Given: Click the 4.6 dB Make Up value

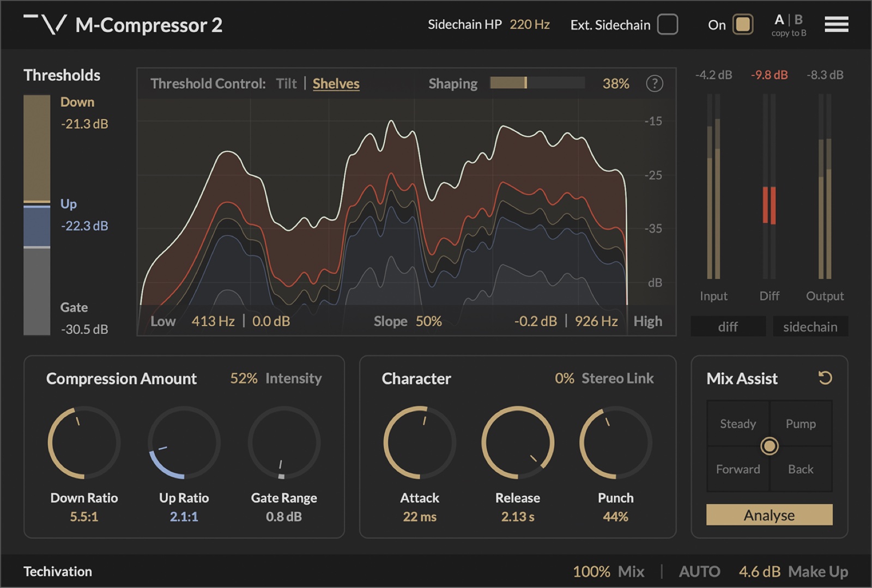Looking at the screenshot, I should [759, 571].
